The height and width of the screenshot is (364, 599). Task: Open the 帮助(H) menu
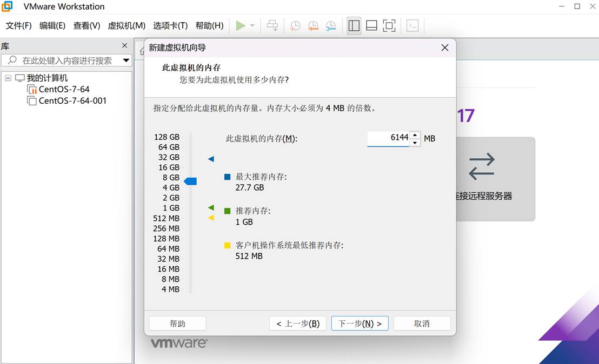tap(209, 25)
